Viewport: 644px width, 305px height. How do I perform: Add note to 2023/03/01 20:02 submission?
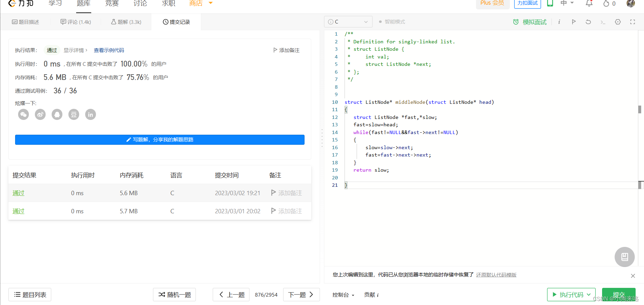(x=287, y=211)
